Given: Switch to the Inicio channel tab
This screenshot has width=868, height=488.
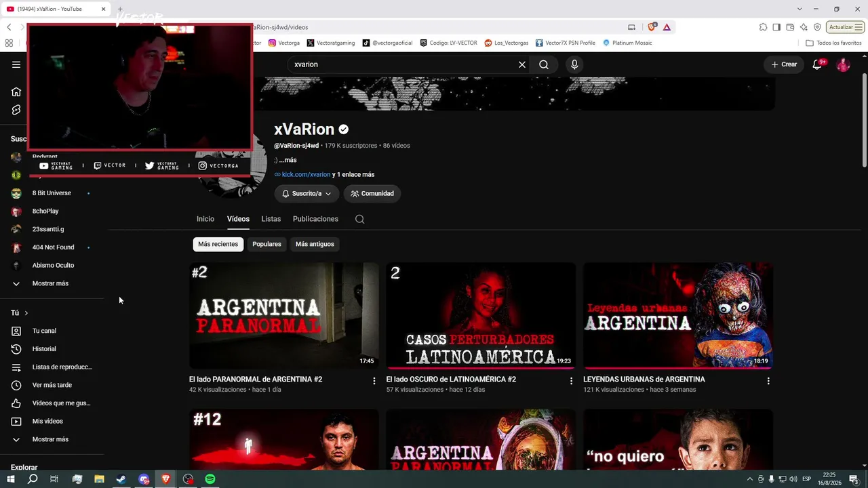Looking at the screenshot, I should pyautogui.click(x=205, y=219).
